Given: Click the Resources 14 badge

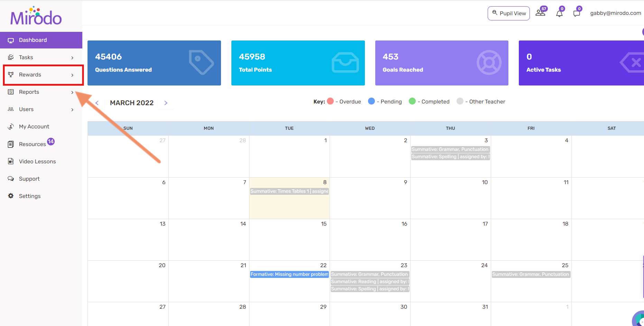Looking at the screenshot, I should tap(51, 141).
